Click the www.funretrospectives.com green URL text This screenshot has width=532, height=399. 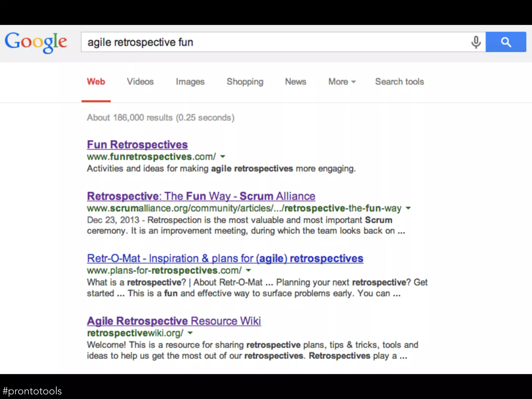point(151,157)
